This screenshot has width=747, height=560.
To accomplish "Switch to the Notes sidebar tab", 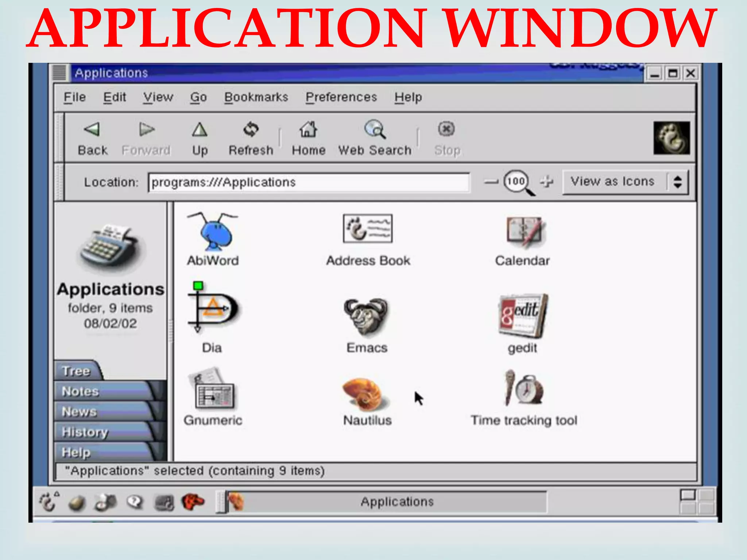I will 104,391.
